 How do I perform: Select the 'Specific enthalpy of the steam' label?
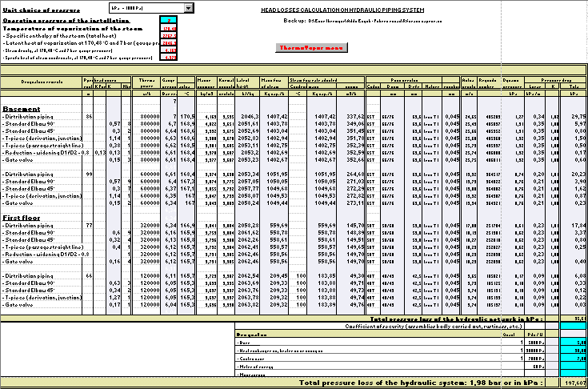(x=60, y=36)
